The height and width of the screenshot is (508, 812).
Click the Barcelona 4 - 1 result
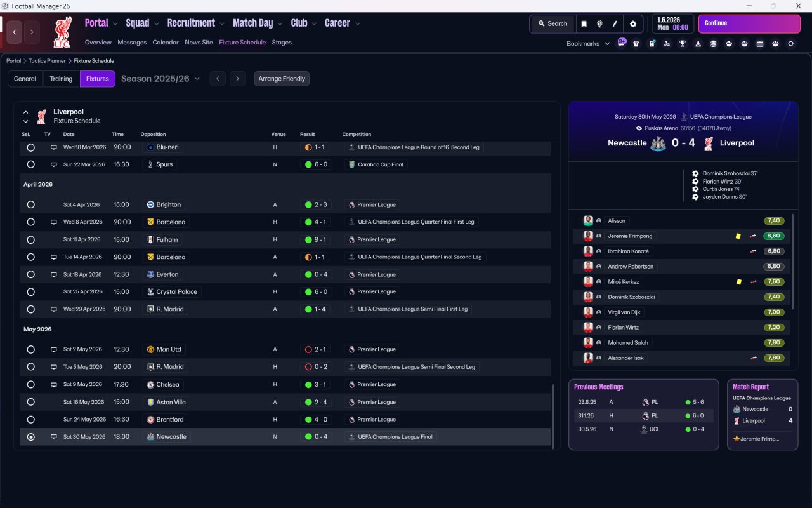tap(315, 222)
